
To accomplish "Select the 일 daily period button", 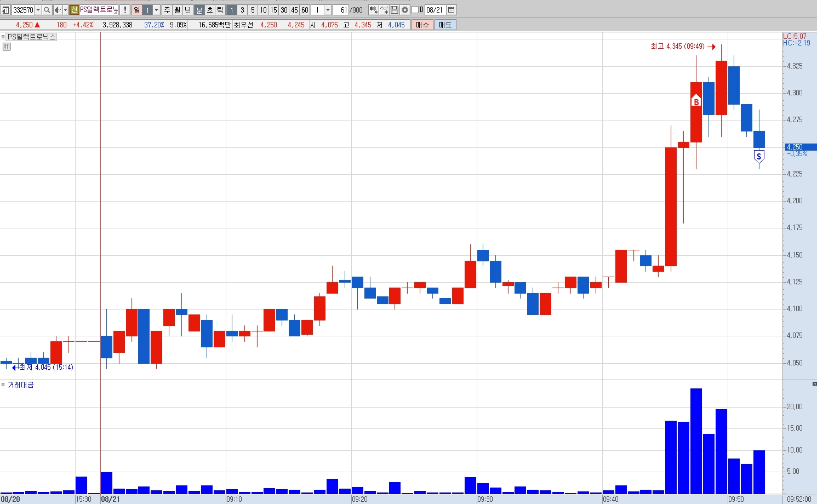I will 137,10.
